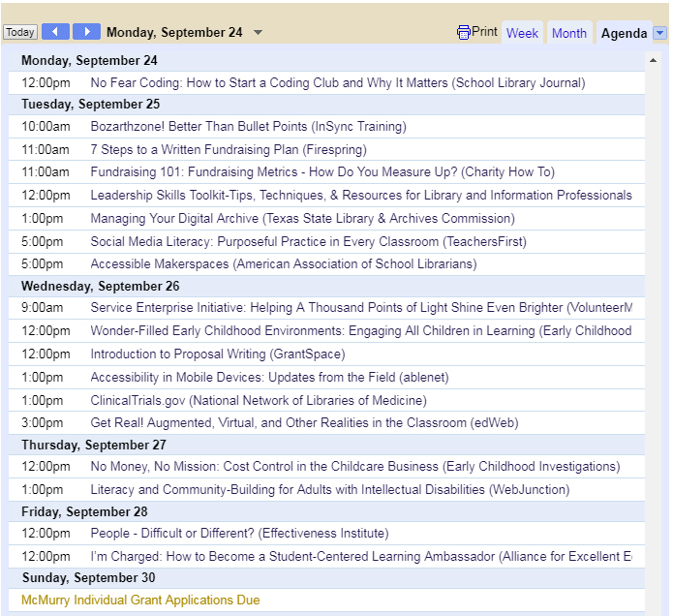This screenshot has height=616, width=673.
Task: Open Leadership Skills Toolkit event
Action: tap(361, 196)
